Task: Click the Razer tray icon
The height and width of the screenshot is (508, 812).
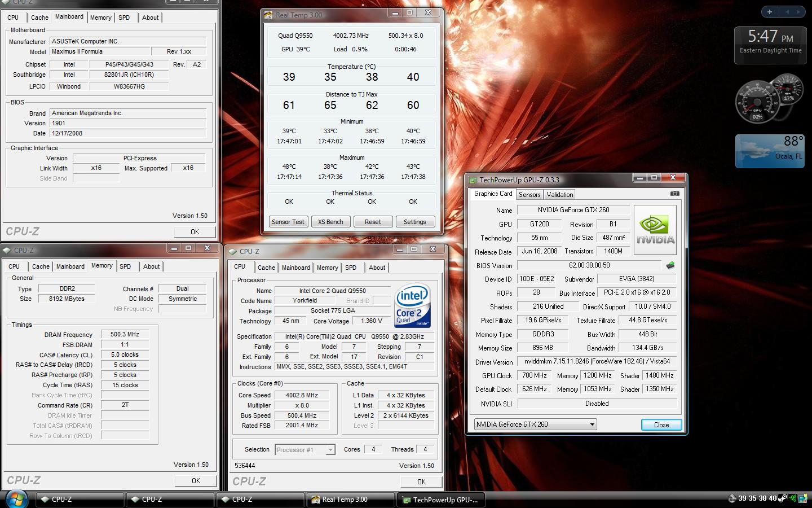Action: click(793, 498)
